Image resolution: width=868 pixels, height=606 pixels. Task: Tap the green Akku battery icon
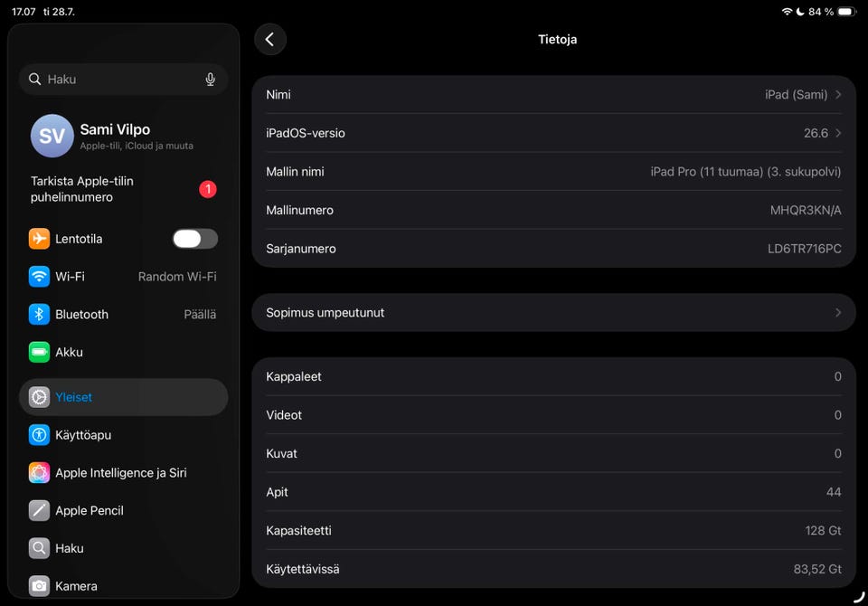pos(39,352)
